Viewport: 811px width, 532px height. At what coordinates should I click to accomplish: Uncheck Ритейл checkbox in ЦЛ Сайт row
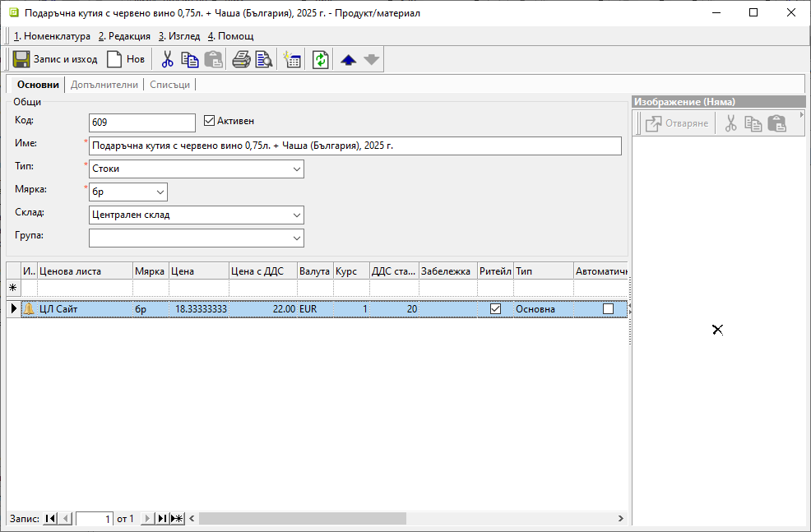click(495, 309)
